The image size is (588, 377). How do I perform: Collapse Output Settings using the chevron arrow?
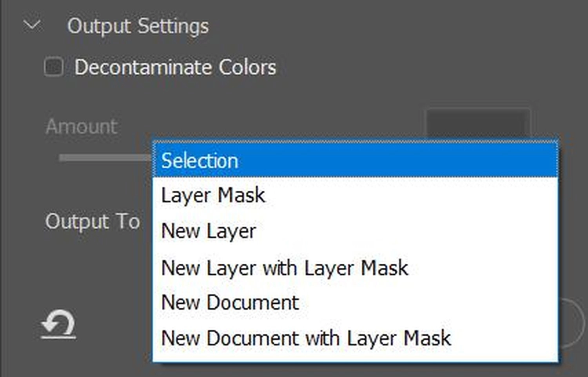pos(32,26)
